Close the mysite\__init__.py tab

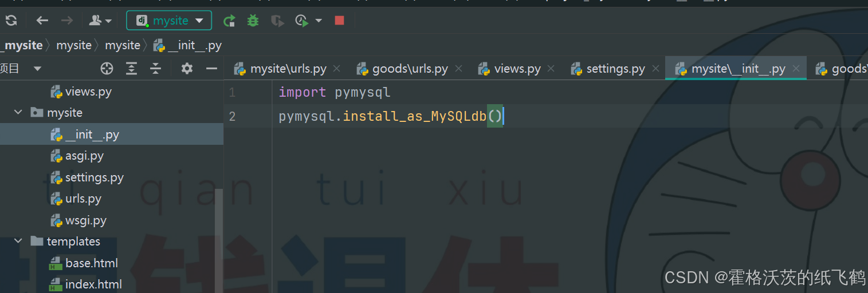(796, 69)
